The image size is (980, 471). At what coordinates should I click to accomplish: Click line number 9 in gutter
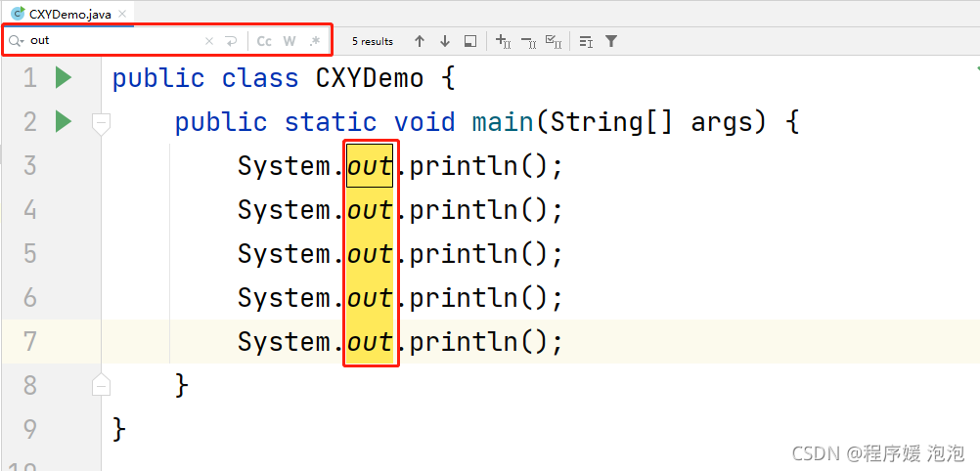[29, 429]
